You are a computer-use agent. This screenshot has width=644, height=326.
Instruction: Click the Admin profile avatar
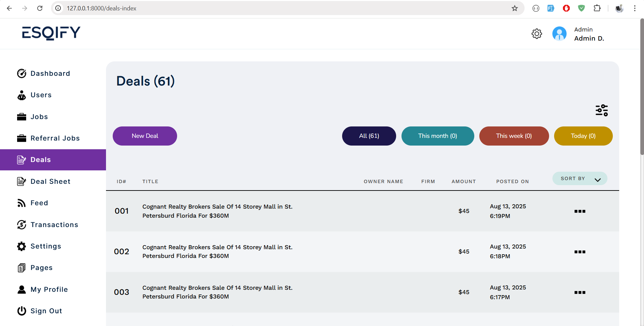coord(559,34)
